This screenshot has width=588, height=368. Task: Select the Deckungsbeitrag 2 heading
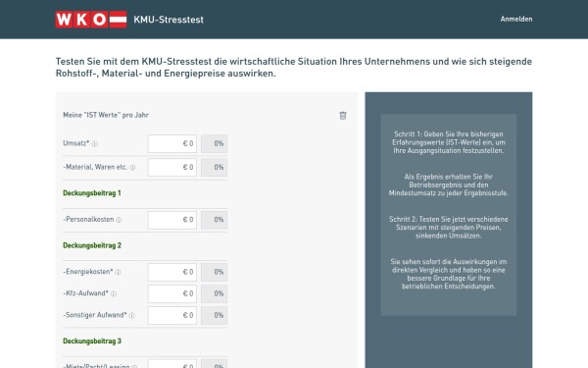click(92, 245)
